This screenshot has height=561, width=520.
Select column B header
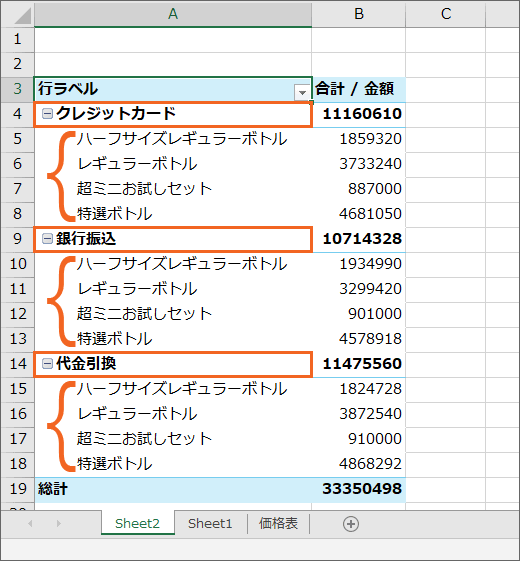click(x=359, y=14)
